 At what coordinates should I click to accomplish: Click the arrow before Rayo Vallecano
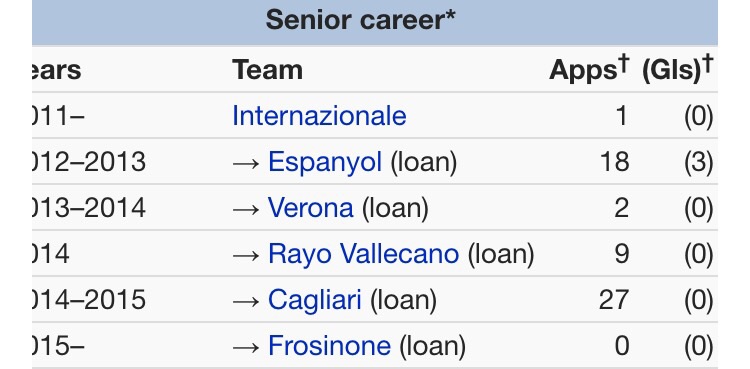246,255
